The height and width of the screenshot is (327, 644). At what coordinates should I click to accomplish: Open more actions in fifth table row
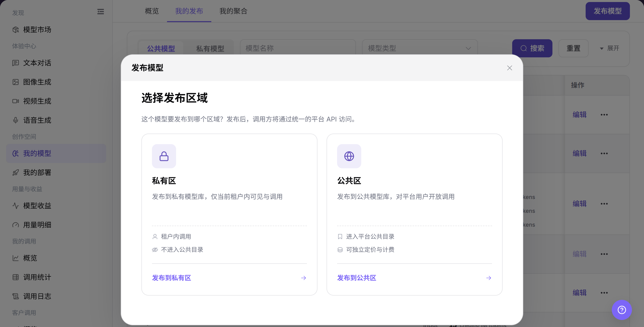tap(604, 293)
